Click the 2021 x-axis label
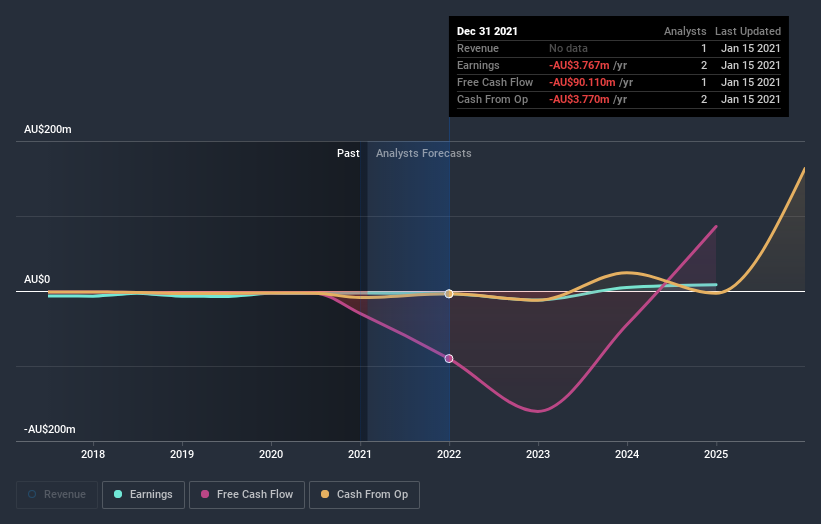The height and width of the screenshot is (524, 821). 360,454
